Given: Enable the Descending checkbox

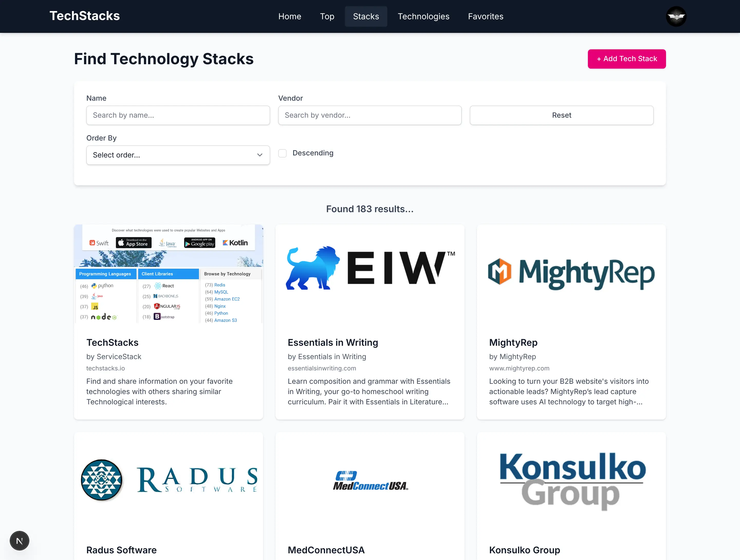Looking at the screenshot, I should point(282,153).
